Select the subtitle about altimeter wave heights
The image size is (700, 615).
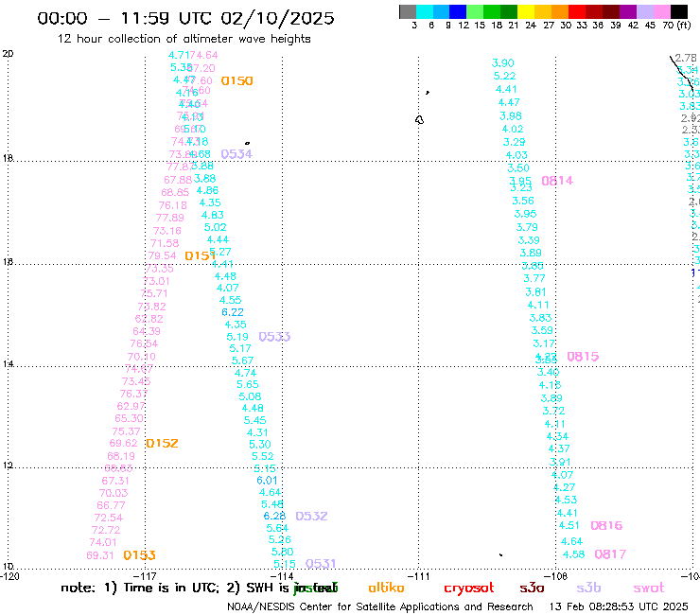184,39
